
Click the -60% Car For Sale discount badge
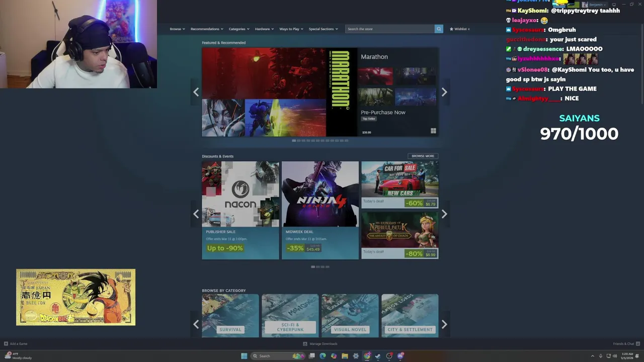point(414,203)
